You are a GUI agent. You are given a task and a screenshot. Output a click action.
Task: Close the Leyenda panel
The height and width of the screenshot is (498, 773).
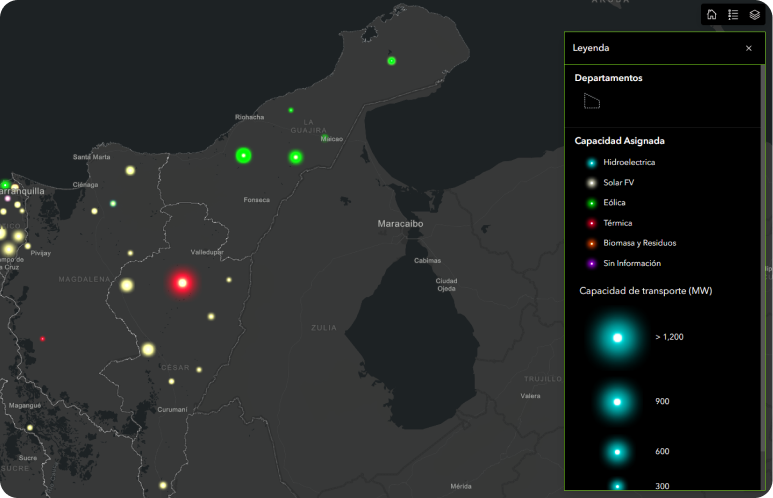point(748,48)
